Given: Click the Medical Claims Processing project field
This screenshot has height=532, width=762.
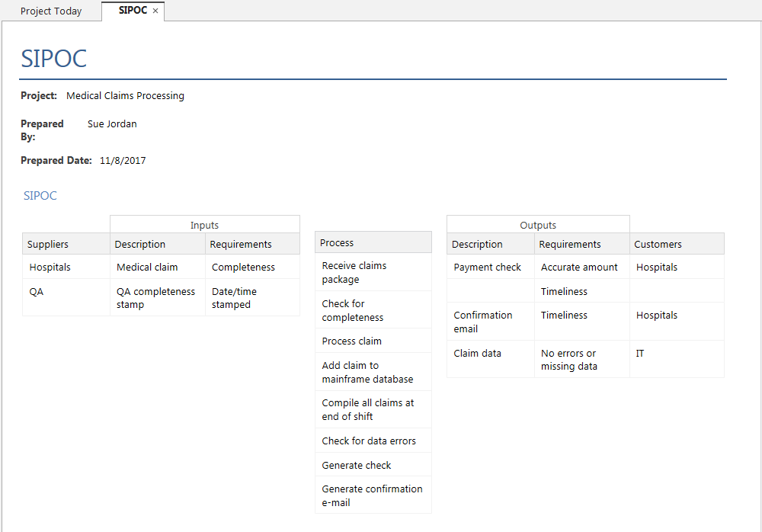Looking at the screenshot, I should [125, 96].
